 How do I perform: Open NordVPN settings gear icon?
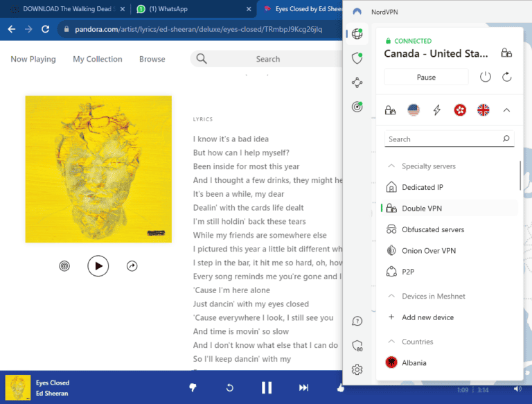coord(357,369)
